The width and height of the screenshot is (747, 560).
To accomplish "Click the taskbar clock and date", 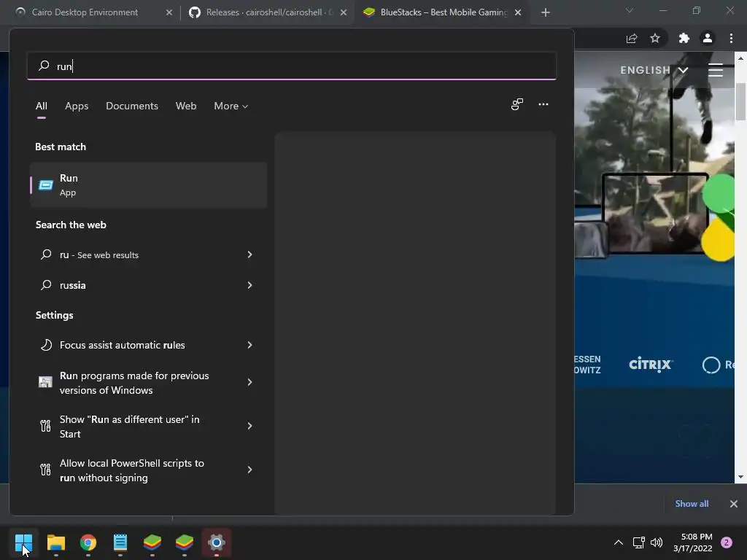I will click(x=692, y=542).
